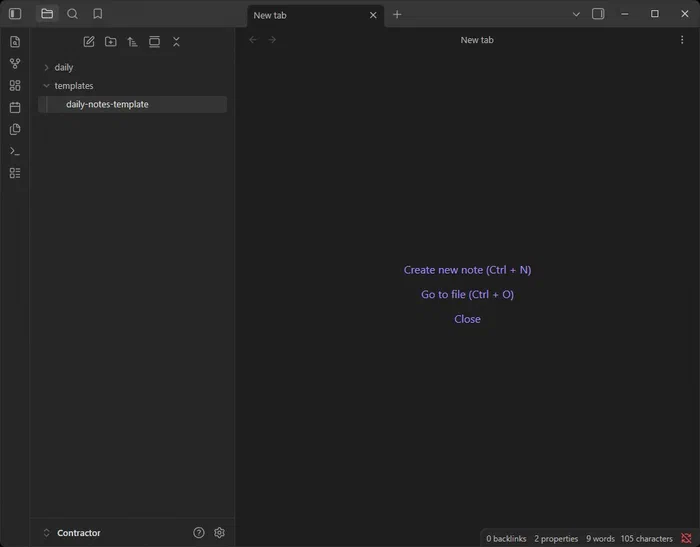The width and height of the screenshot is (700, 547).
Task: Toggle the left sidebar collapse icon
Action: pyautogui.click(x=15, y=14)
